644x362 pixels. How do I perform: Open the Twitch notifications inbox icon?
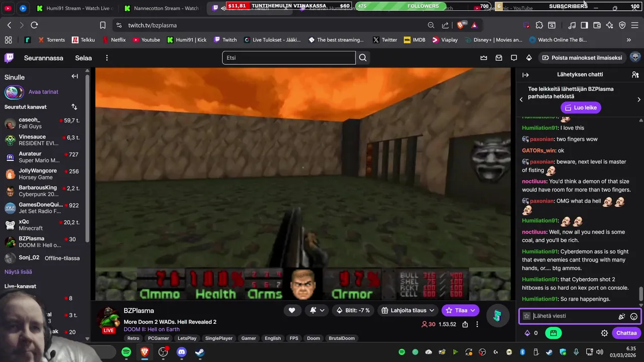pos(499,58)
